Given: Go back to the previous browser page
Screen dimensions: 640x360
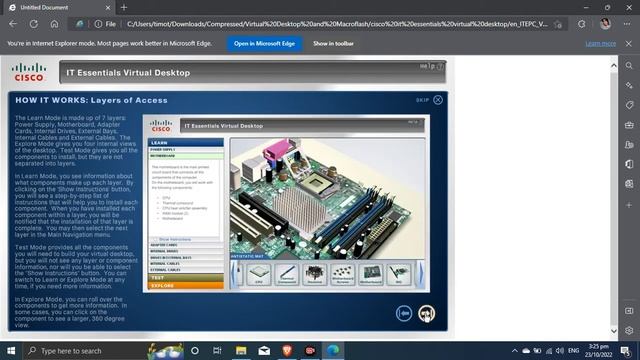Looking at the screenshot, I should 13,24.
